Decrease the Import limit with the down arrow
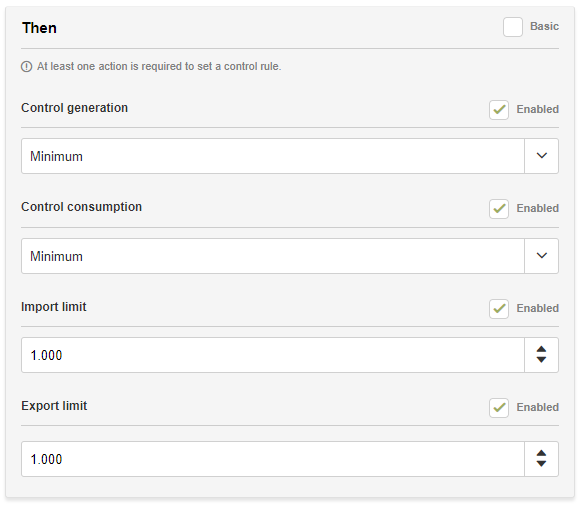This screenshot has height=505, width=583. coord(541,360)
